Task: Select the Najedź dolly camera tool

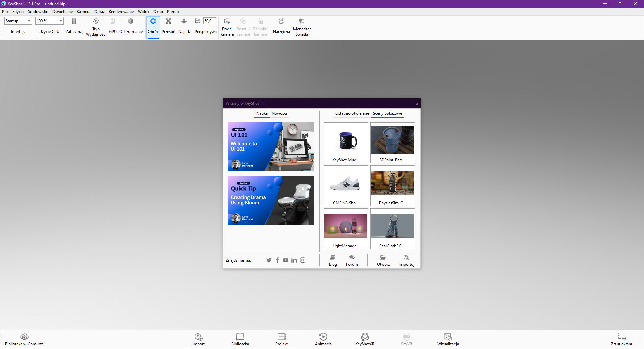Action: [x=184, y=26]
